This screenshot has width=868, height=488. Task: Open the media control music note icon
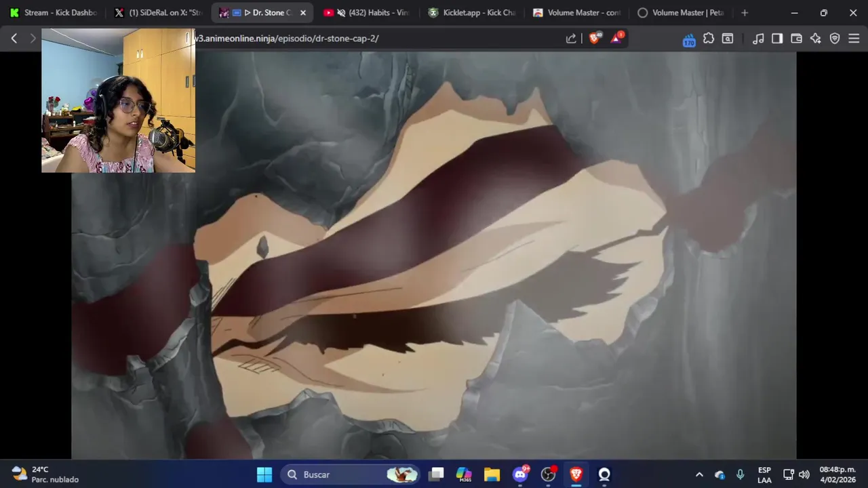pyautogui.click(x=758, y=39)
